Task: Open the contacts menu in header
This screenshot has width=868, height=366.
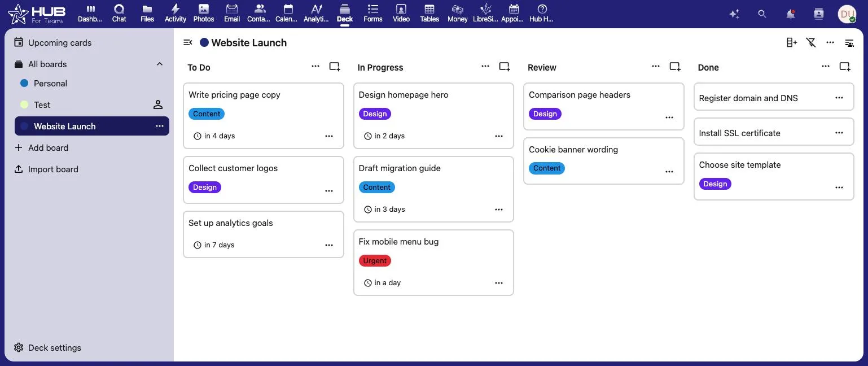Action: pyautogui.click(x=819, y=14)
